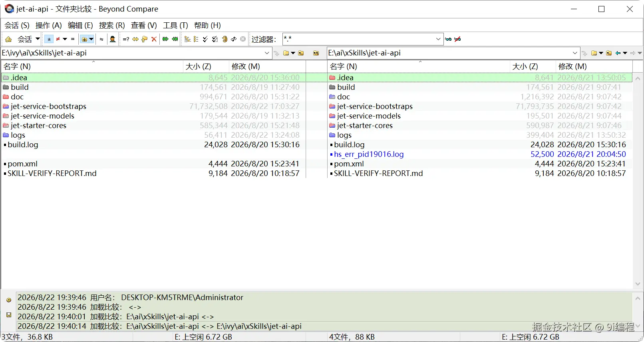Expand all folders via toolbar icon
The width and height of the screenshot is (644, 342).
(x=187, y=39)
